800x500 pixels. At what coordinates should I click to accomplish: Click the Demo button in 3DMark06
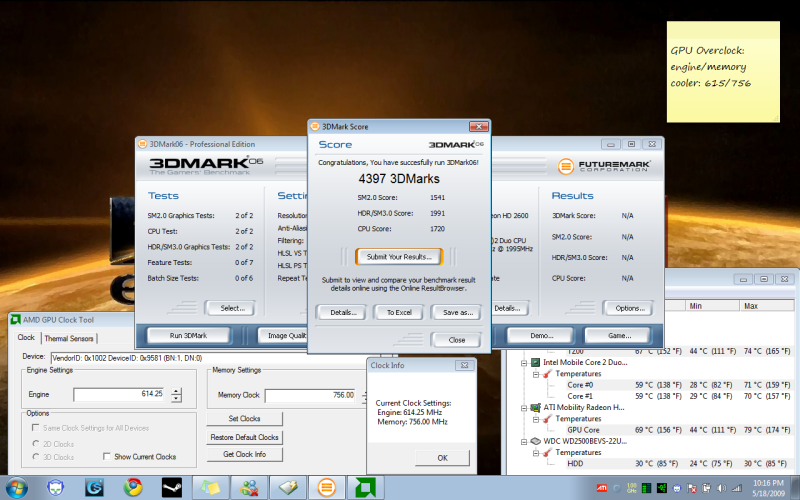541,335
